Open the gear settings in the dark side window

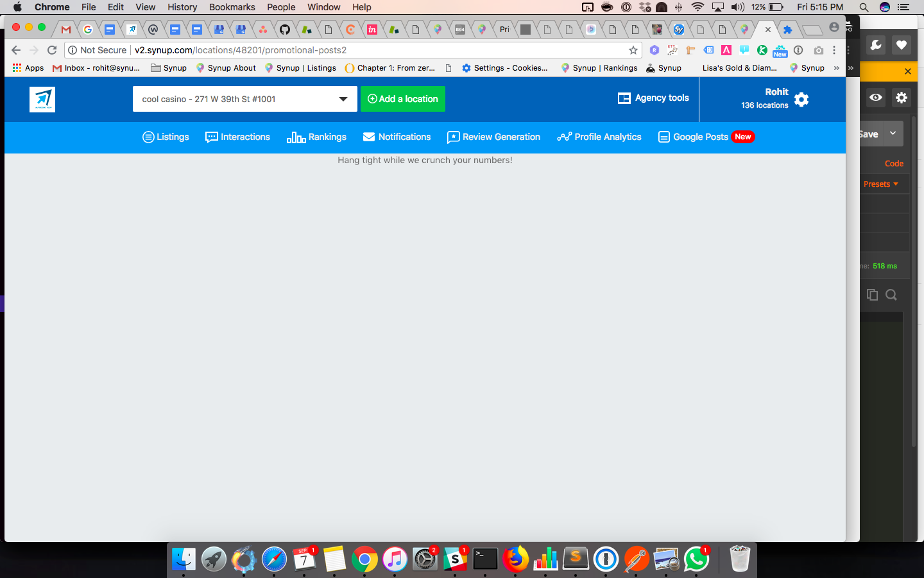[x=902, y=98]
